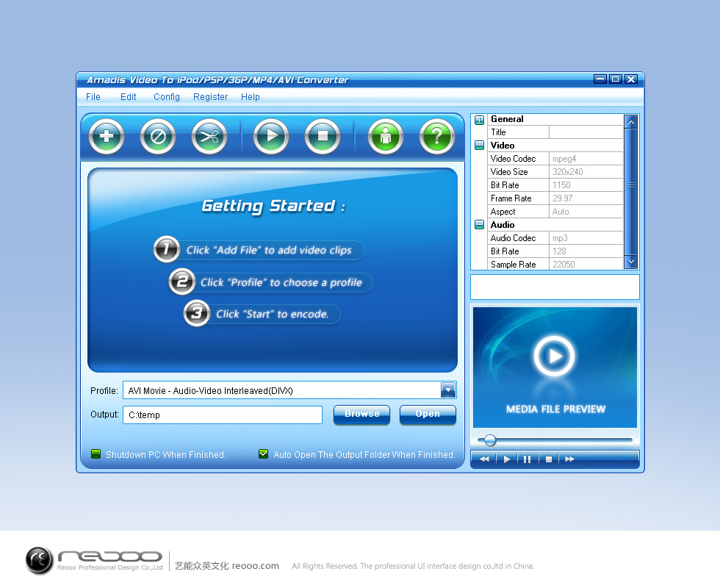Click the green question mark Help icon
The width and height of the screenshot is (720, 588).
click(436, 137)
